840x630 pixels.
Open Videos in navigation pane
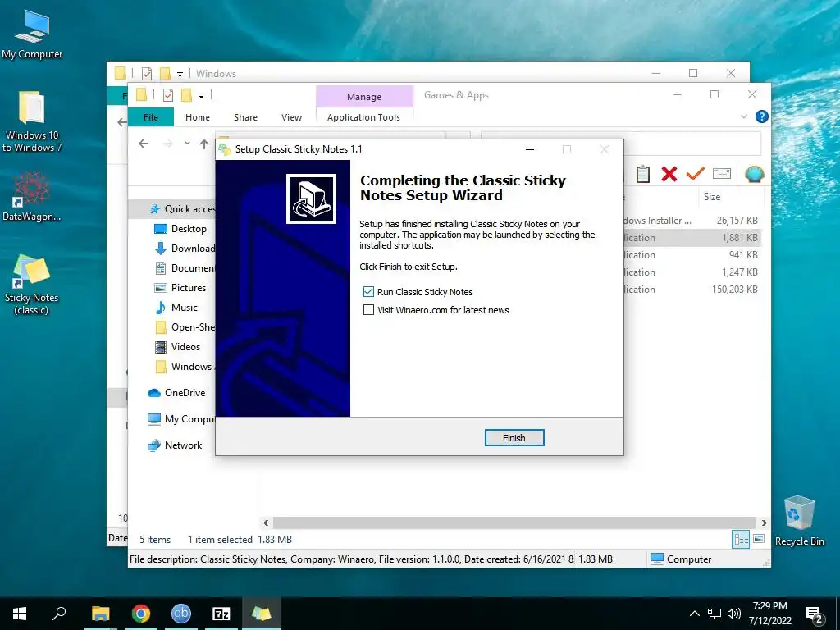coord(178,347)
